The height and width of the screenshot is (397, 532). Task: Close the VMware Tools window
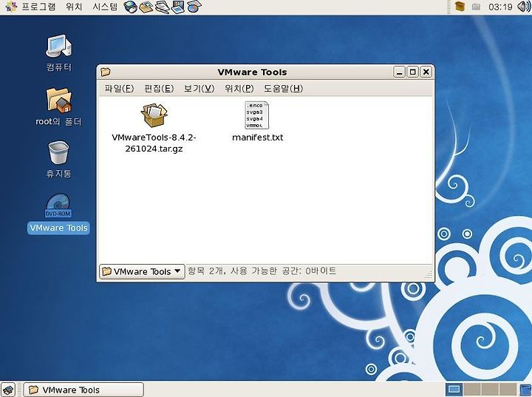coord(426,72)
